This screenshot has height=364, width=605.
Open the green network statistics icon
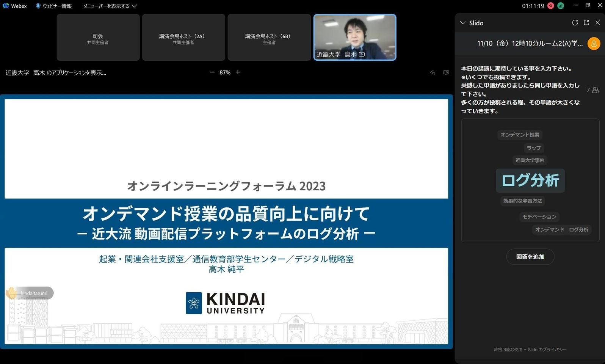[561, 6]
